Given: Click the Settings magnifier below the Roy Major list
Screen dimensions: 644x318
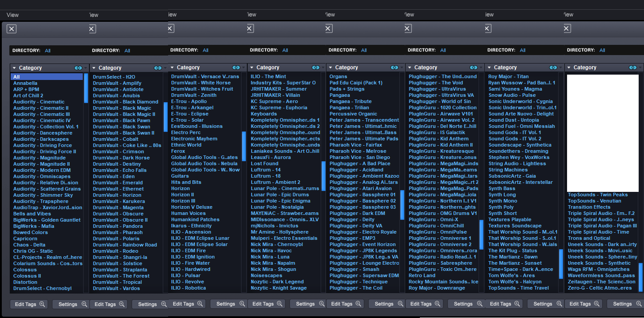Looking at the screenshot, I should pyautogui.click(x=559, y=304).
